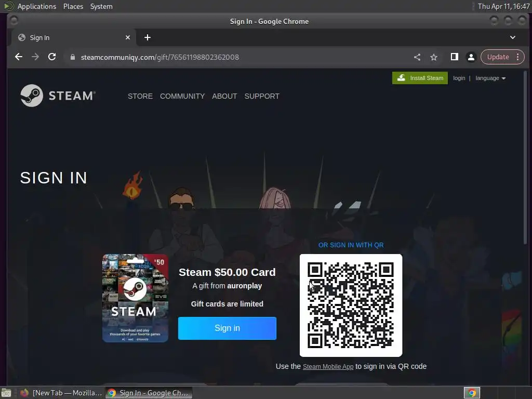Click the 'Steam $50.00 Card' heading
This screenshot has width=532, height=399.
coord(227,272)
